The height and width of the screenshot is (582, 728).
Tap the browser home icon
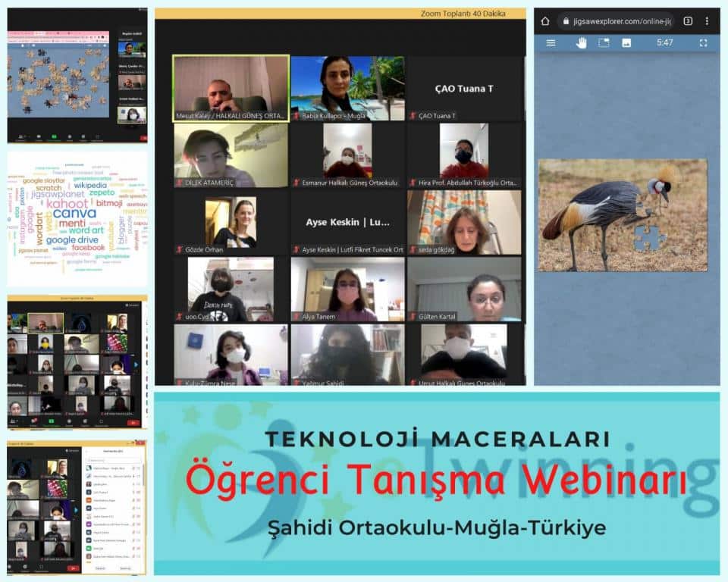(x=544, y=21)
